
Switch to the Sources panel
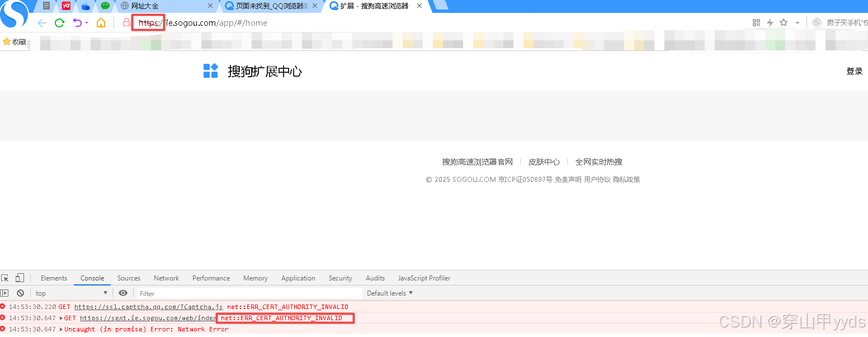(129, 278)
